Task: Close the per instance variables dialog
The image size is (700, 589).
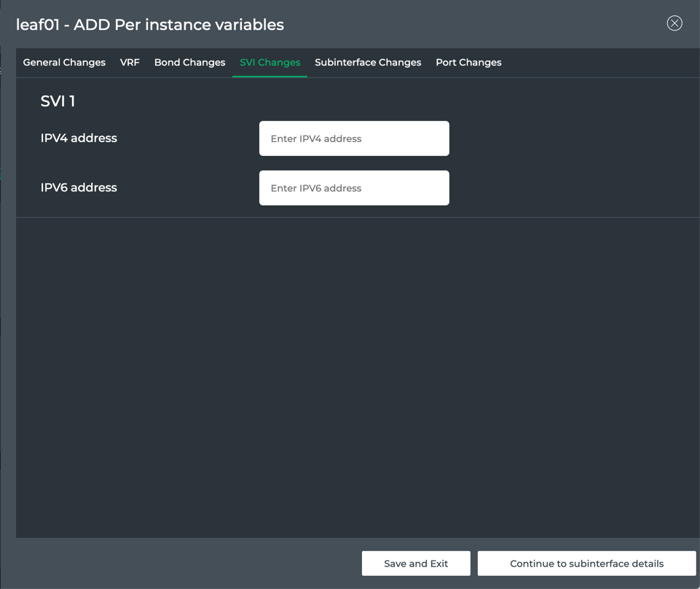Action: click(675, 23)
